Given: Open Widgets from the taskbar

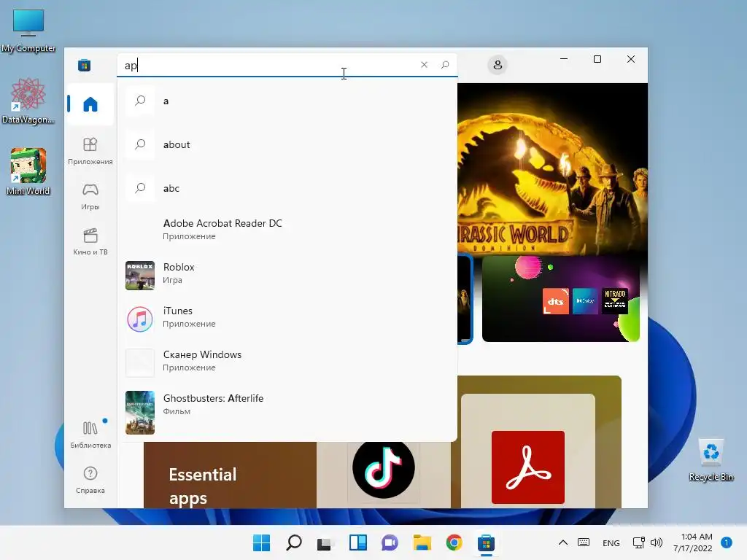Looking at the screenshot, I should click(357, 542).
